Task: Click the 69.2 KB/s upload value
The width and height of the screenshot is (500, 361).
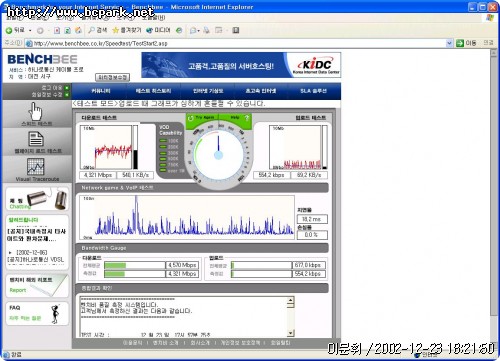Action: click(x=309, y=175)
